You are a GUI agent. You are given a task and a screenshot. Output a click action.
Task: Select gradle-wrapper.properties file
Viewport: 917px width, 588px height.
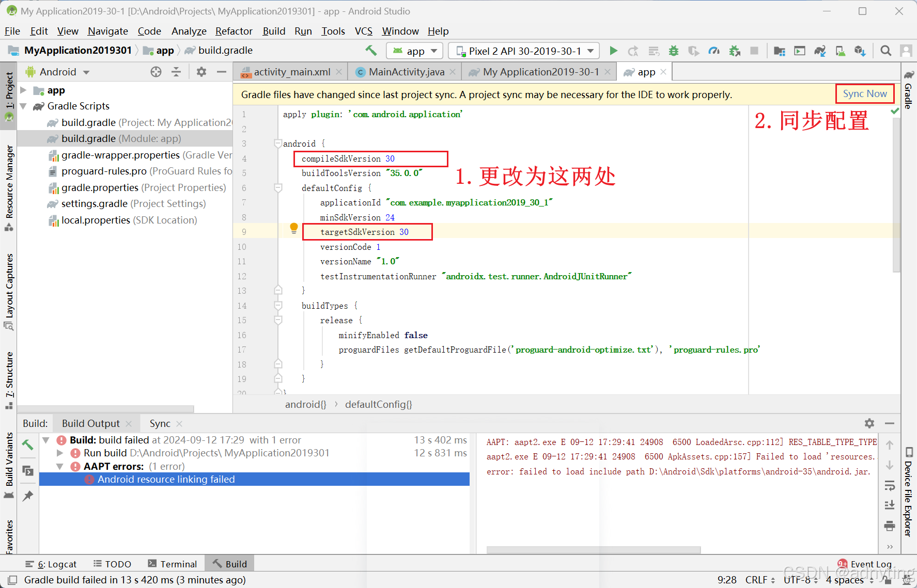click(x=139, y=155)
